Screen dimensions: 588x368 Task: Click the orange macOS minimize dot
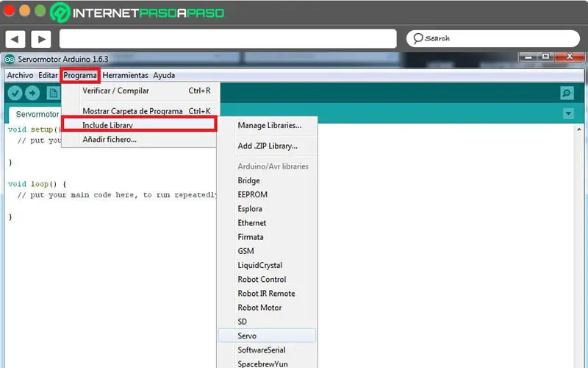click(x=25, y=10)
